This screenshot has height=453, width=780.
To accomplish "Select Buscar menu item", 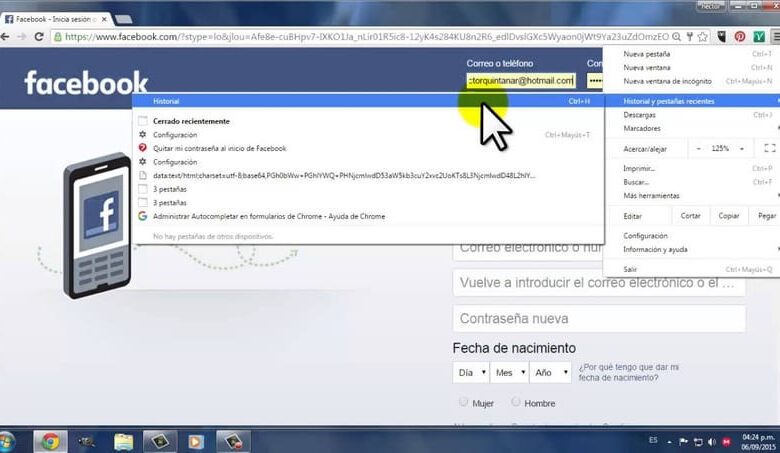I will [691, 182].
